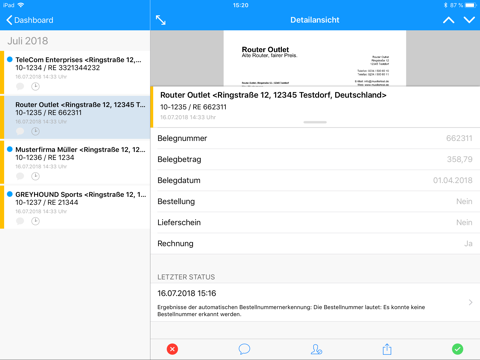This screenshot has width=480, height=360.
Task: Tap unread blue dot on TeleCom Enterprises
Action: pos(10,59)
